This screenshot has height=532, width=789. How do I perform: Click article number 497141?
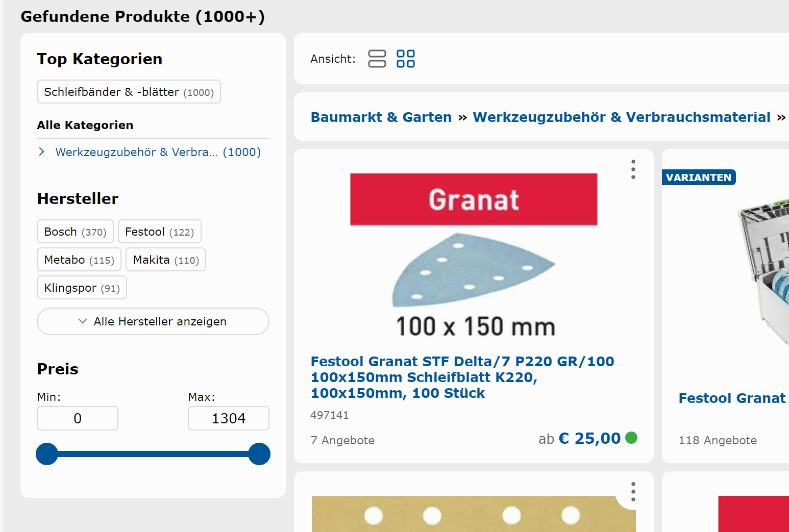pos(330,415)
